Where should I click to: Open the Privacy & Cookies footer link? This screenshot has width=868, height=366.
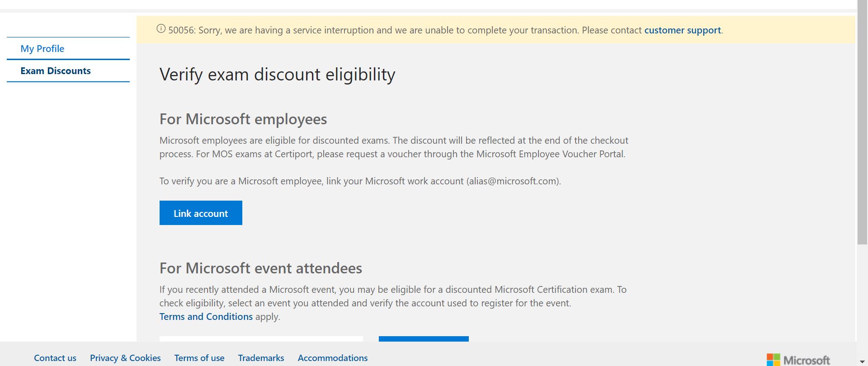pos(125,358)
